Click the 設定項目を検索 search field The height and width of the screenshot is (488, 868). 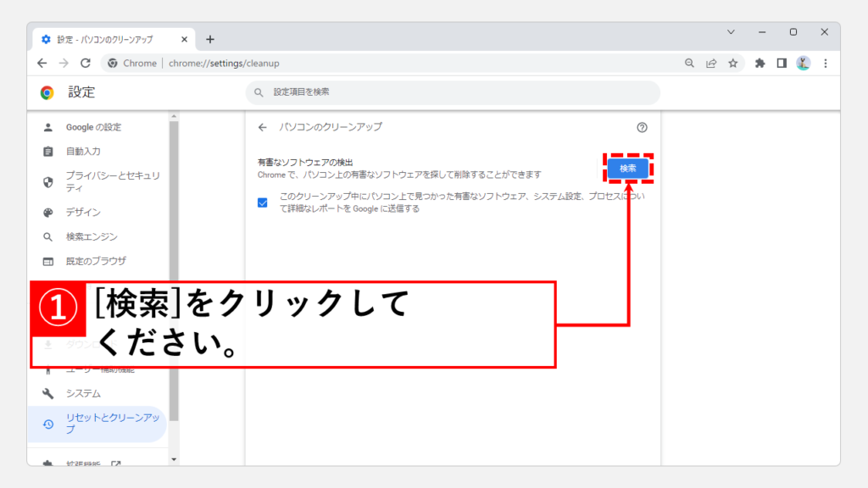point(453,92)
